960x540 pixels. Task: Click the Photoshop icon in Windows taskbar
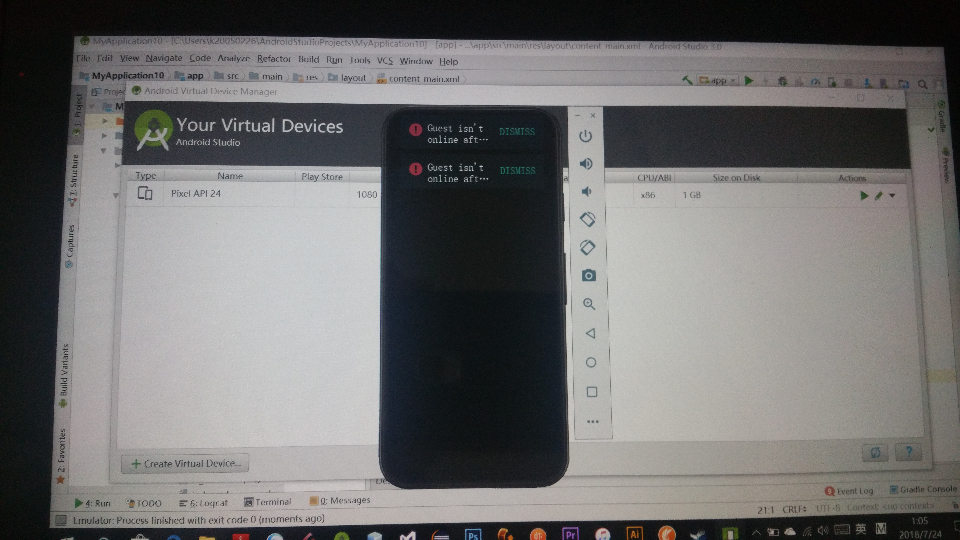tap(473, 534)
